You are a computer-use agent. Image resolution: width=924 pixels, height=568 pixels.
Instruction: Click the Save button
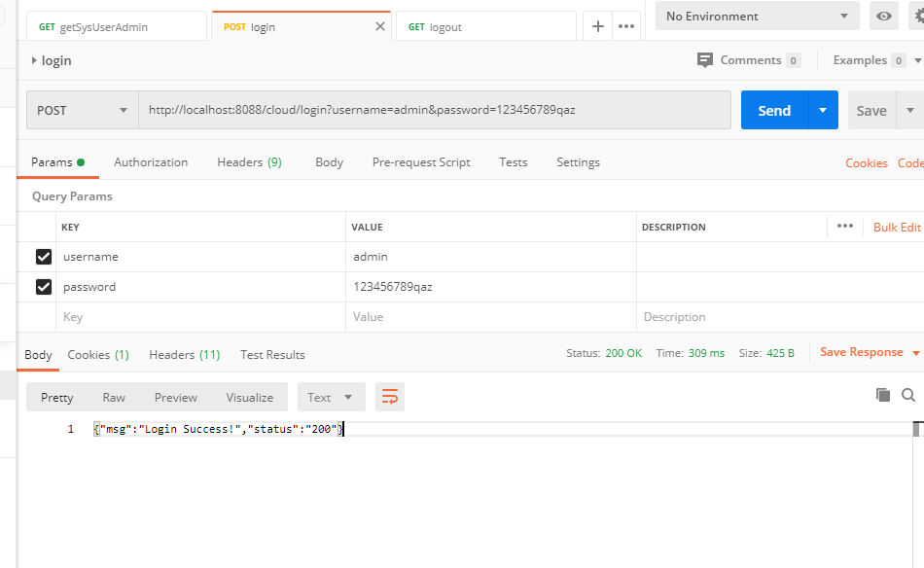pos(871,110)
